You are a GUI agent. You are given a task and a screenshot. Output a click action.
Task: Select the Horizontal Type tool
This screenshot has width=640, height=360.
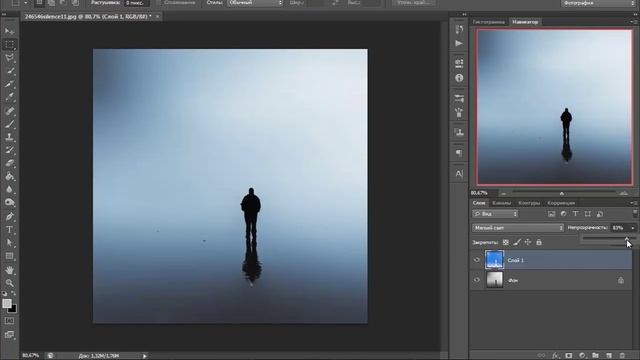(x=9, y=230)
